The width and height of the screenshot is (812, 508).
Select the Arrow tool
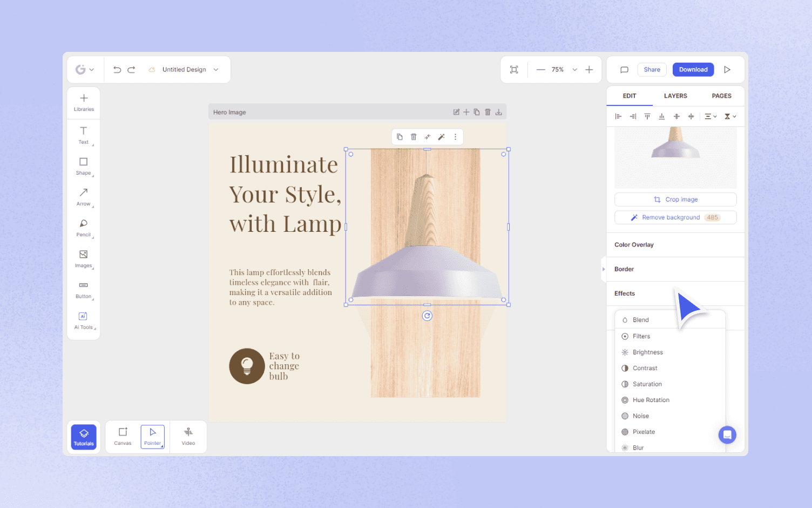pos(84,197)
